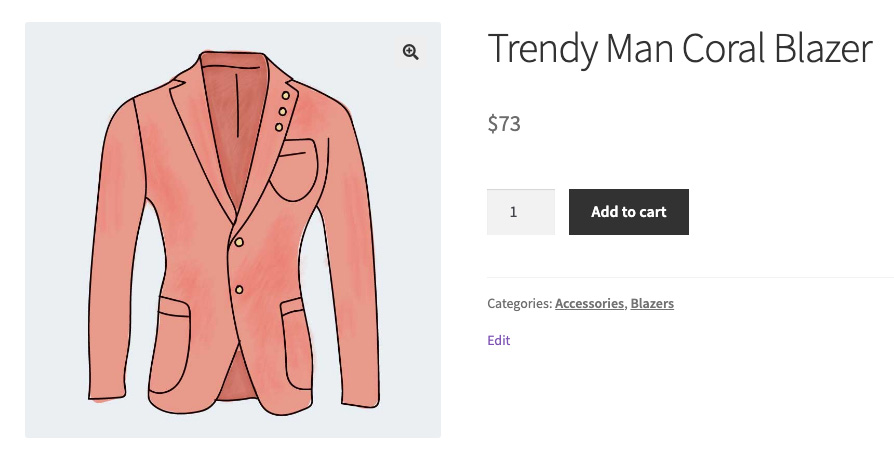Click the quantity input field
This screenshot has height=460, width=894.
coord(520,212)
